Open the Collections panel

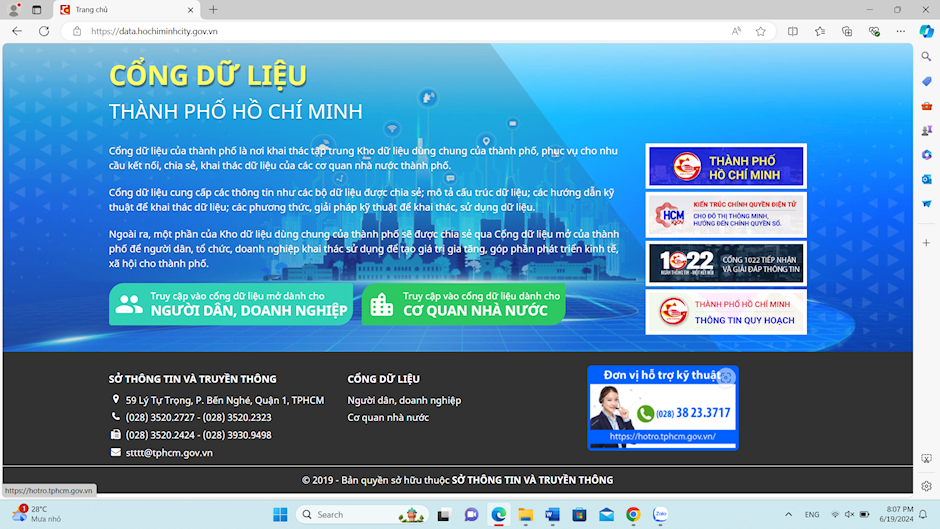[846, 31]
